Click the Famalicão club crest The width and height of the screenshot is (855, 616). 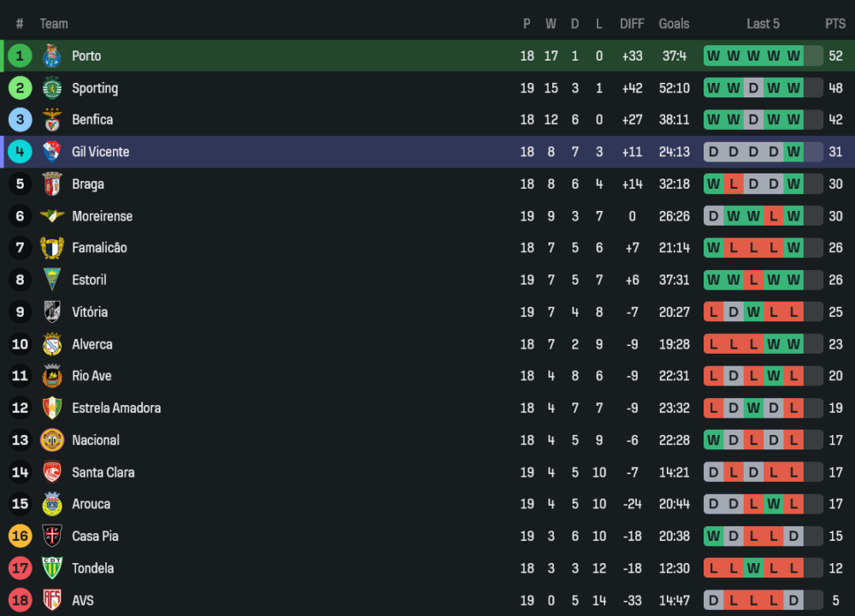coord(52,248)
